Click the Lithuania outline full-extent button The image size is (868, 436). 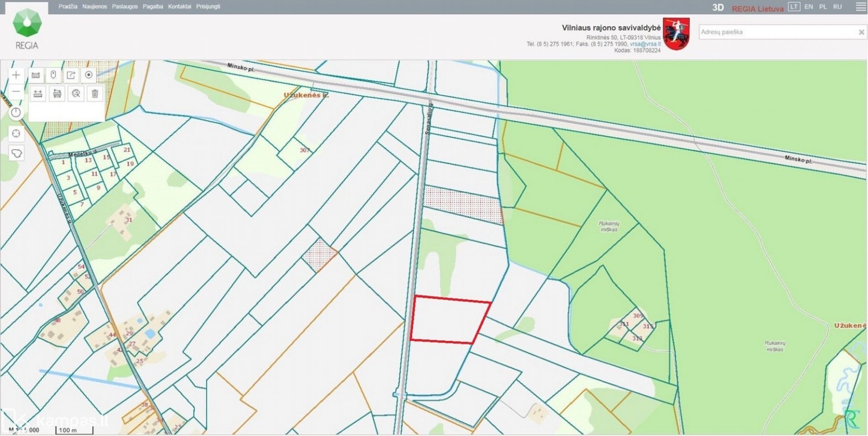coord(16,153)
